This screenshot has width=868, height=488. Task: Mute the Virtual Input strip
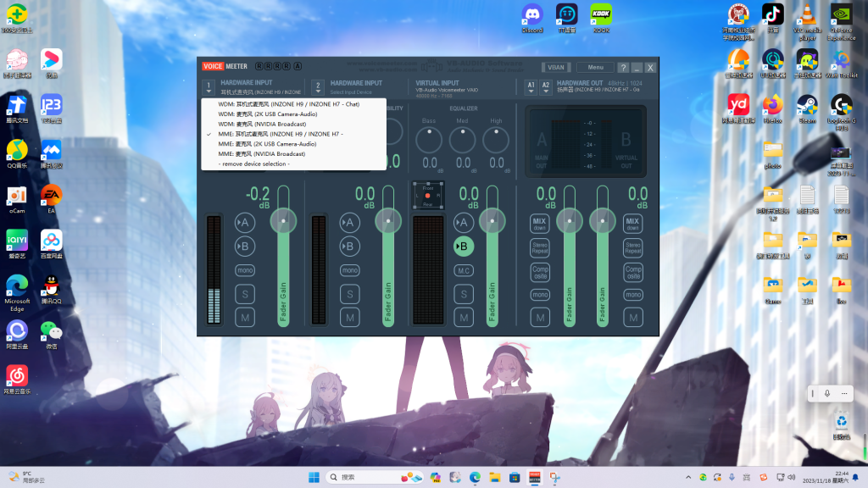pyautogui.click(x=464, y=318)
